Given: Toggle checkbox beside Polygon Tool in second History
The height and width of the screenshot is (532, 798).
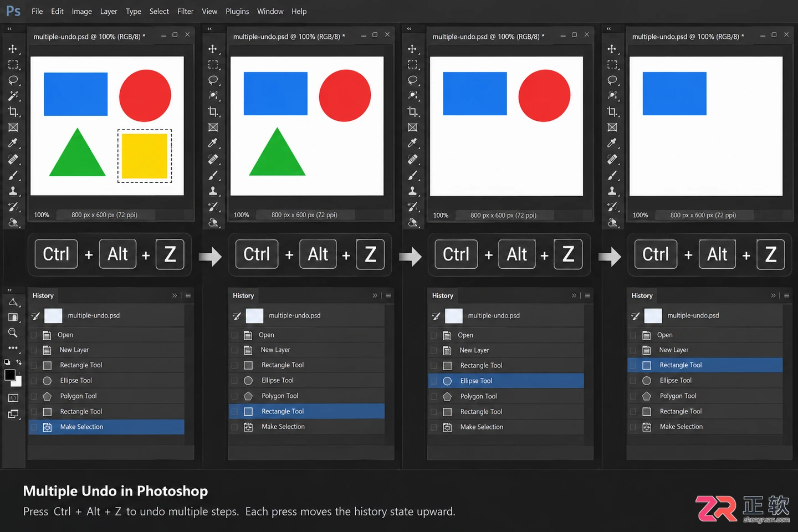Looking at the screenshot, I should 234,396.
